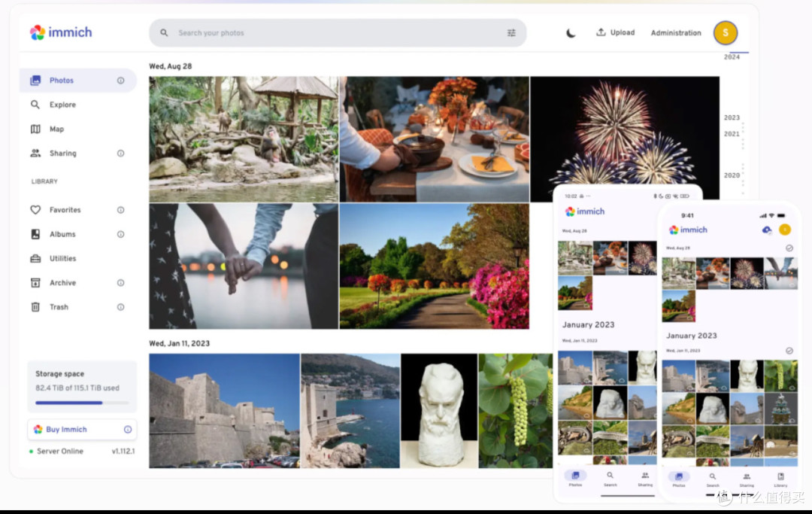
Task: Tap the Search tab on the 9:41 phone
Action: click(x=713, y=479)
